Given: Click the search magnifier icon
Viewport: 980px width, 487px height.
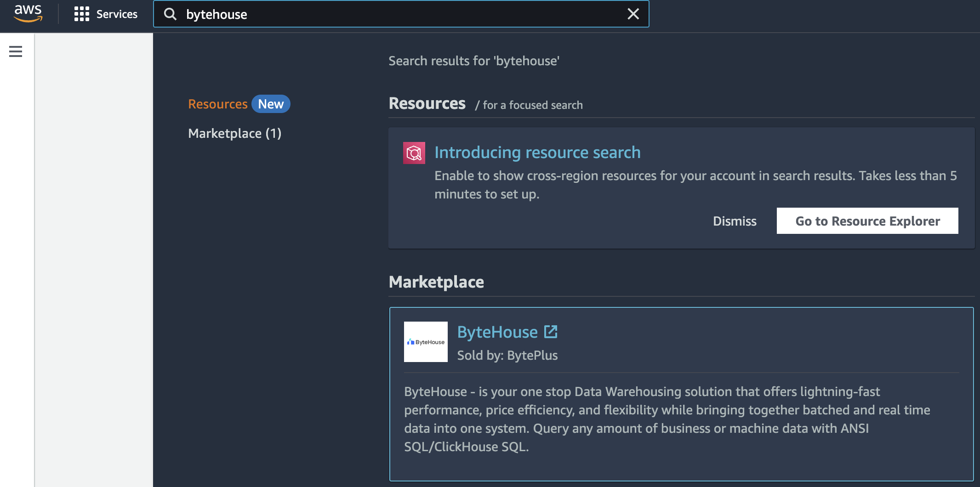Looking at the screenshot, I should pos(171,14).
